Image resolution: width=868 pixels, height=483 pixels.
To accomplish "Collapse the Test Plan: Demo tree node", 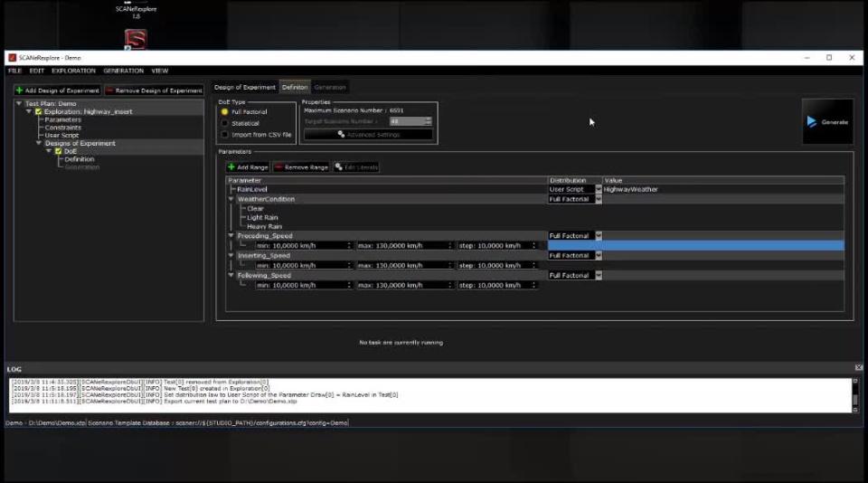I will tap(19, 104).
